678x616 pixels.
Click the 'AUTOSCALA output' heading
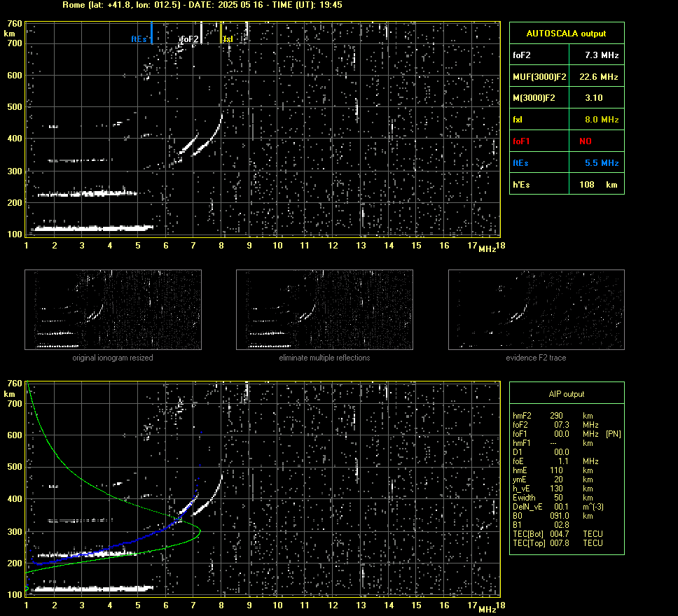566,34
